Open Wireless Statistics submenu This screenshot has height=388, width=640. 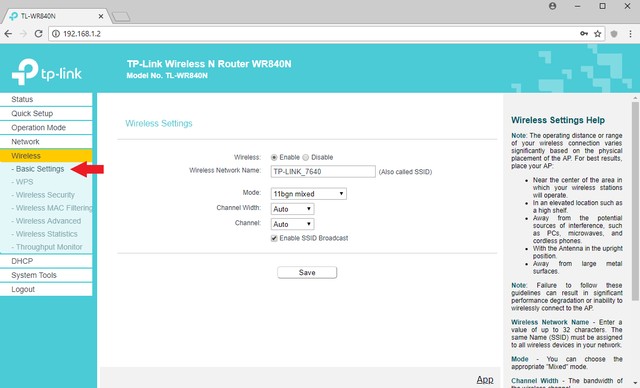click(x=44, y=234)
